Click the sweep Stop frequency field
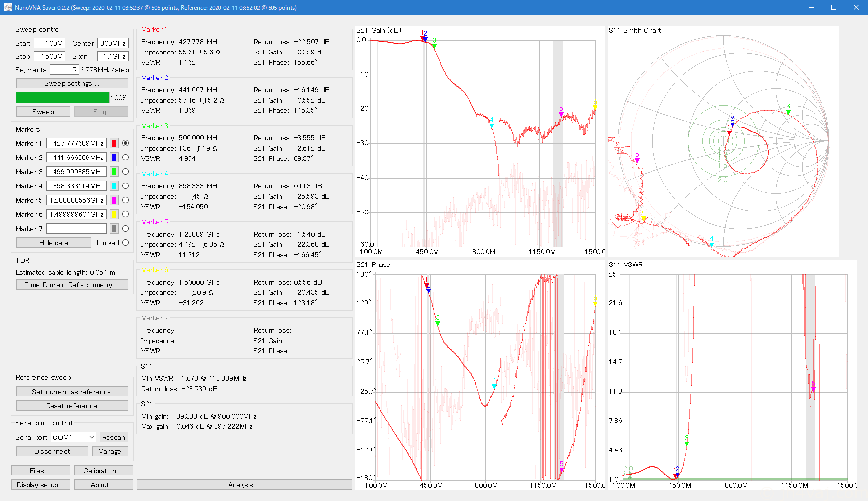The height and width of the screenshot is (501, 868). (50, 56)
